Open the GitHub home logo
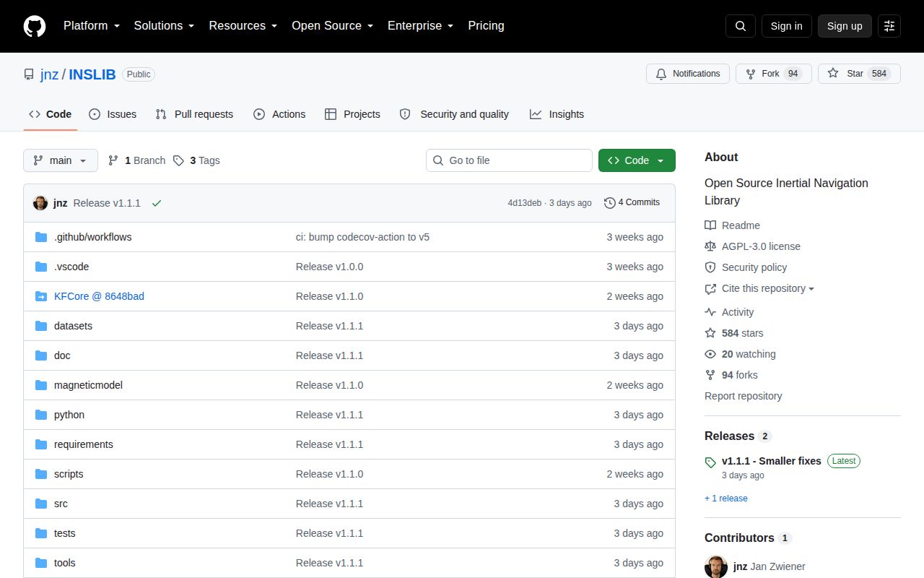 click(x=35, y=26)
